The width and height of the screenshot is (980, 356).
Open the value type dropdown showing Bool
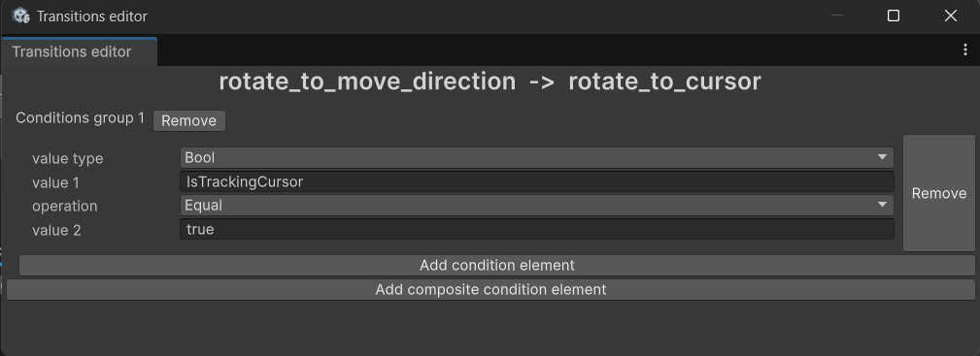(537, 158)
